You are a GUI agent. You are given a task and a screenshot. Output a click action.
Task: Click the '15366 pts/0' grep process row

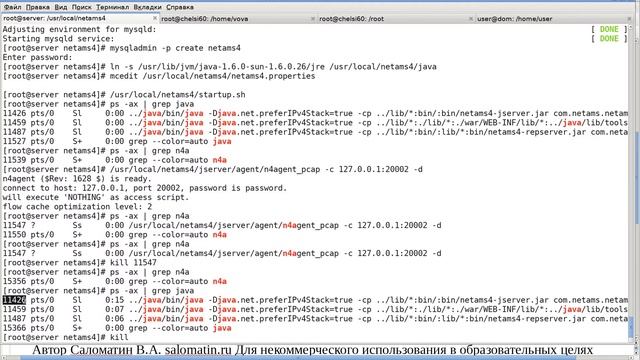click(x=117, y=328)
